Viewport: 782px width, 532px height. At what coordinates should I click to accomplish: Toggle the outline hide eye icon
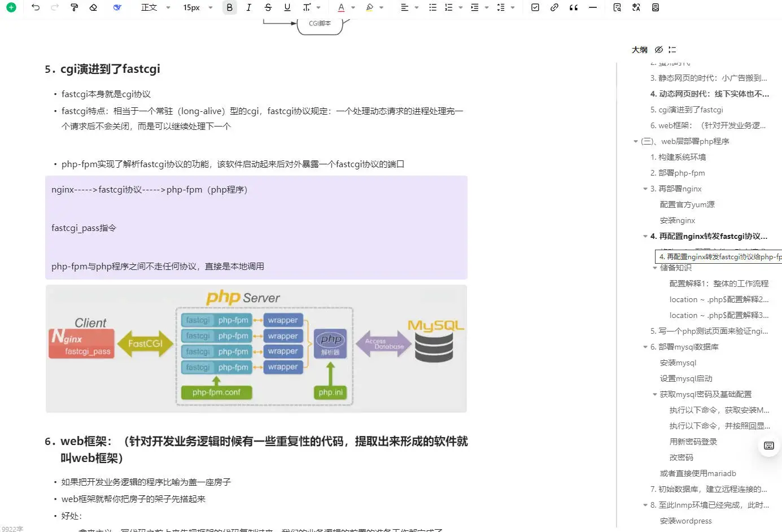[659, 50]
